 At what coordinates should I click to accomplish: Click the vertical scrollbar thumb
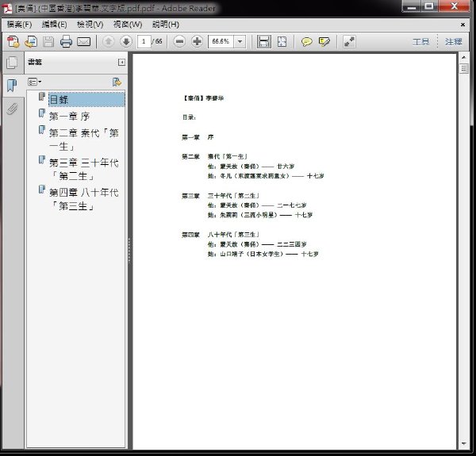(464, 68)
